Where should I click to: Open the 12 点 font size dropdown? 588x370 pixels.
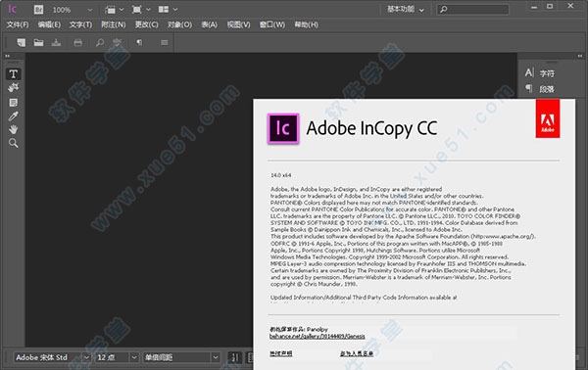click(x=134, y=357)
